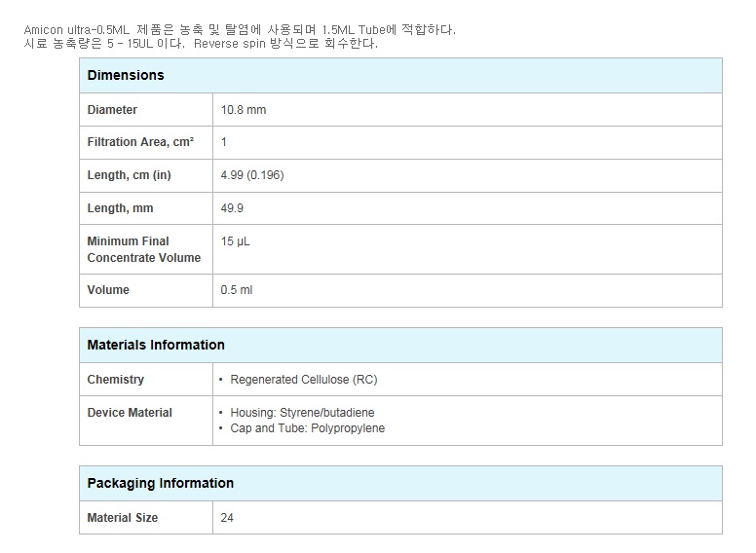Select the Material Size value 24
756x553 pixels.
[227, 518]
